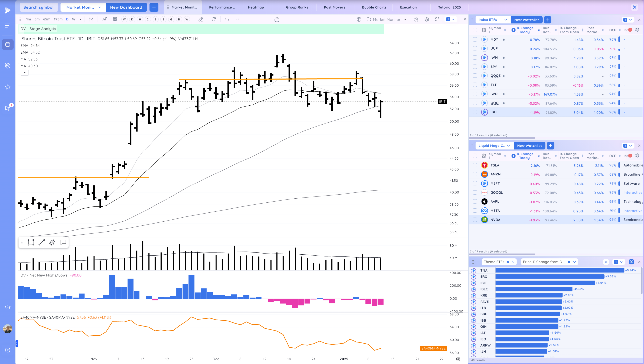Click play icon next to TNA bar
This screenshot has height=364, width=644.
[474, 271]
